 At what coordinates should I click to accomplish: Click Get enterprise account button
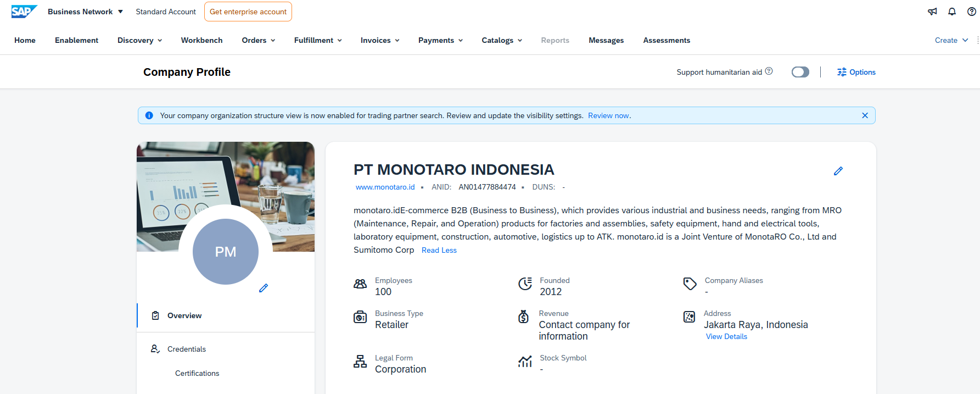click(x=248, y=12)
